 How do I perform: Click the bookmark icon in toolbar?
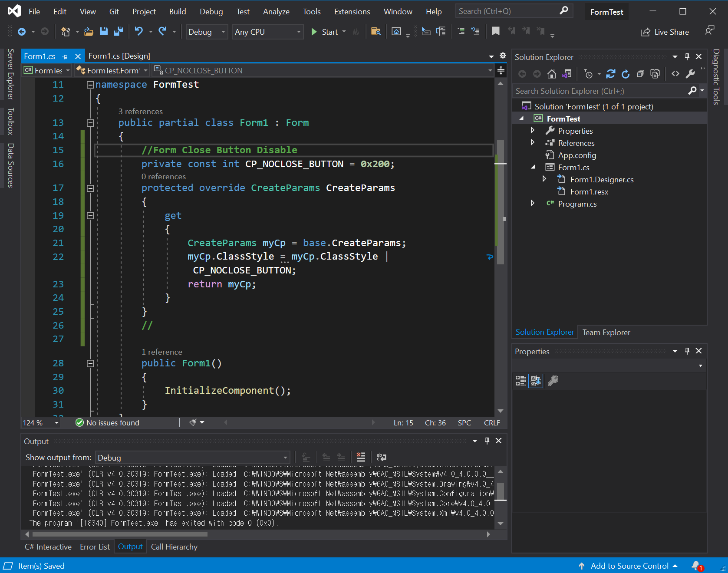496,31
